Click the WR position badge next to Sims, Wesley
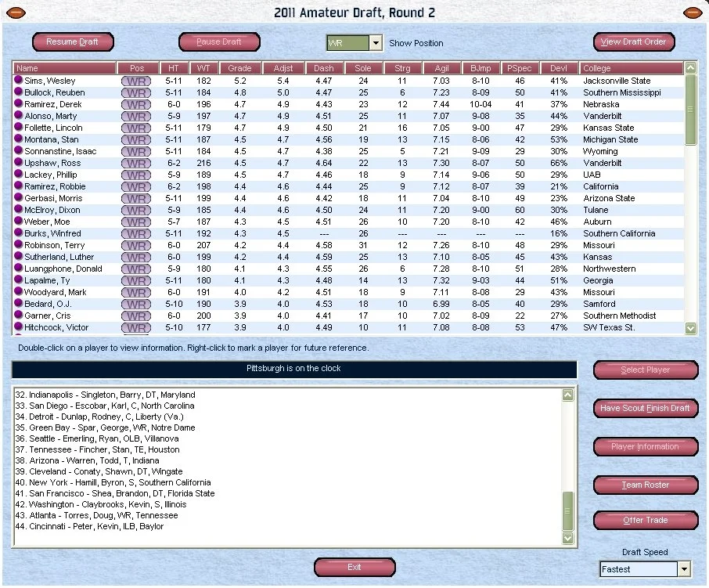 pyautogui.click(x=135, y=81)
